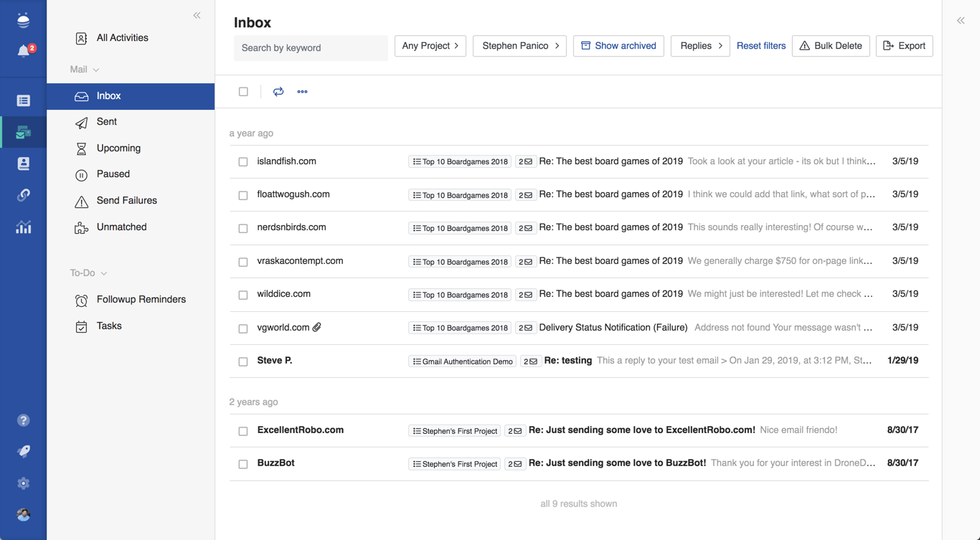980x540 pixels.
Task: Collapse the left navigation panel arrows
Action: tap(197, 15)
